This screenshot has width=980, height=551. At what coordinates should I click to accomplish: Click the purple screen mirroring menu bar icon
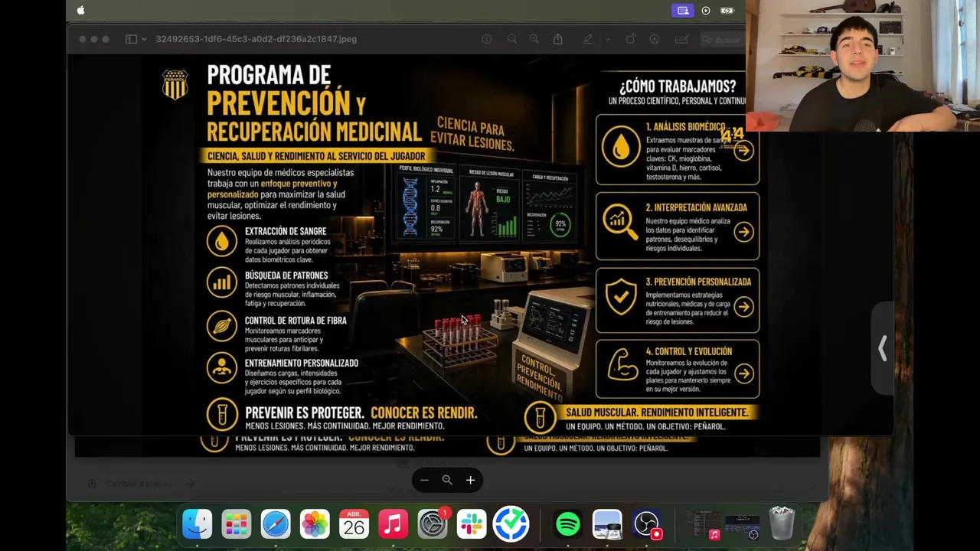click(683, 11)
